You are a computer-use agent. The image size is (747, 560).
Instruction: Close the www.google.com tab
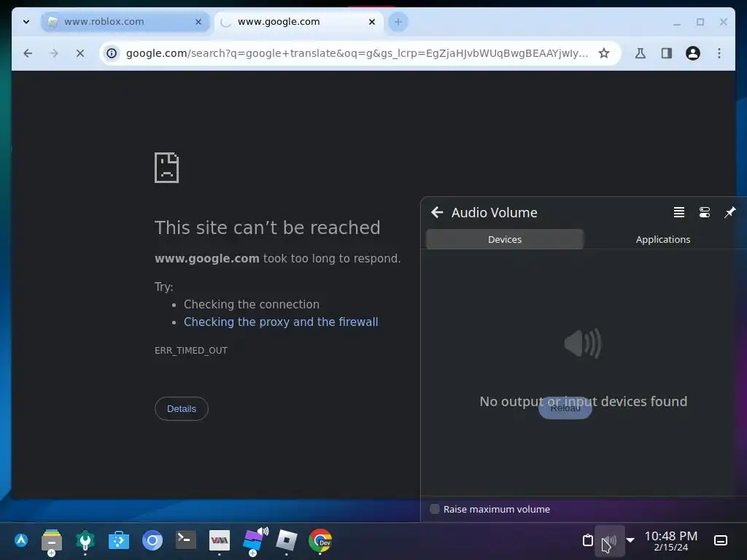(372, 22)
